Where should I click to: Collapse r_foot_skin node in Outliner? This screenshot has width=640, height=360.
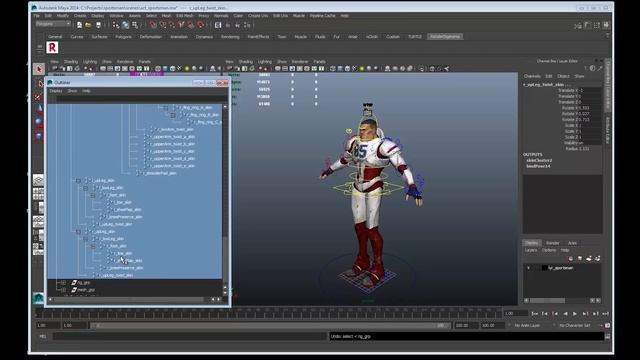[x=93, y=247]
